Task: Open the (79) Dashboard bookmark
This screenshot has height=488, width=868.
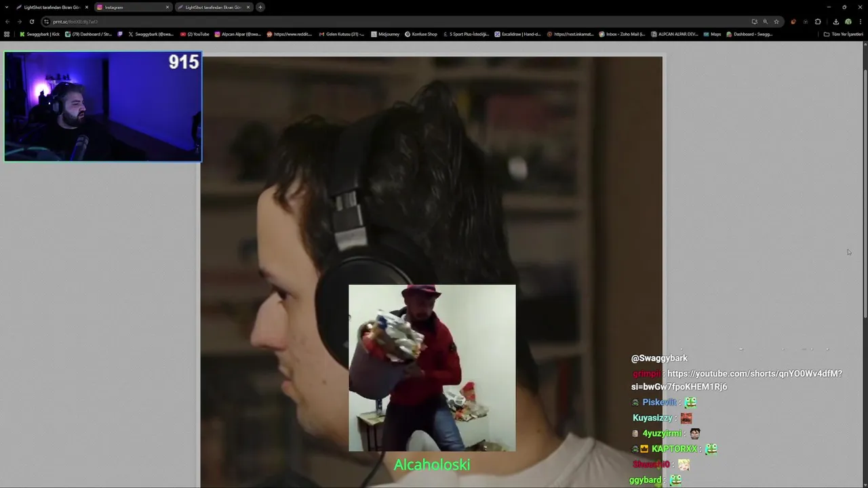Action: tap(88, 34)
